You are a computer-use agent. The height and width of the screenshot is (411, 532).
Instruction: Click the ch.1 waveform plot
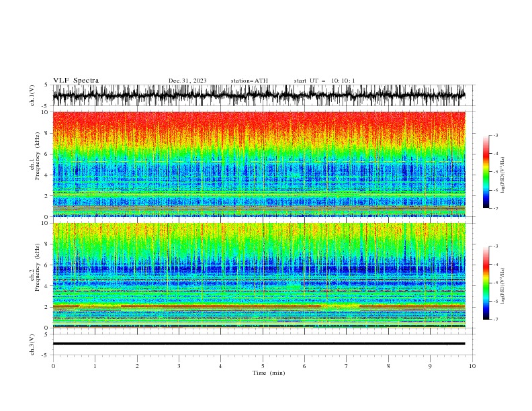click(259, 95)
